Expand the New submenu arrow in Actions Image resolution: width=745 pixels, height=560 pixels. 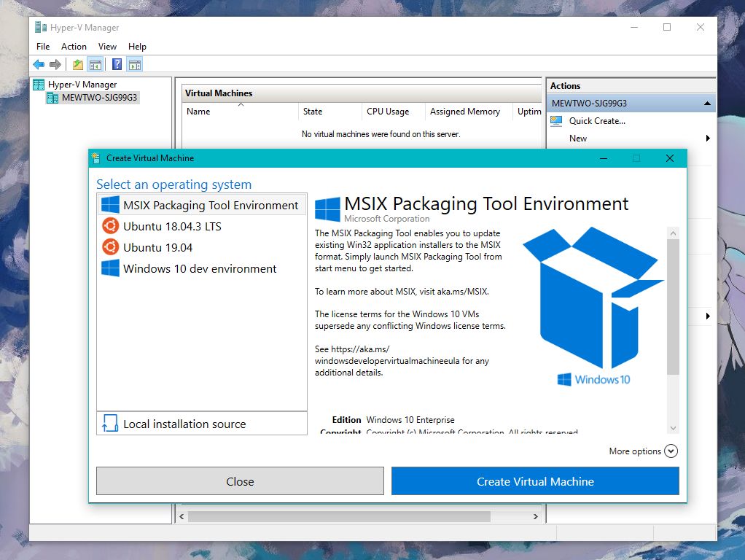pos(708,139)
